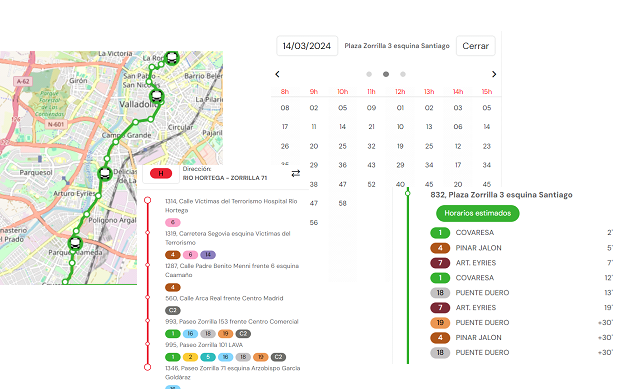The height and width of the screenshot is (391, 621).
Task: Click the 1 badge in COVARESA 2' row
Action: coord(440,233)
